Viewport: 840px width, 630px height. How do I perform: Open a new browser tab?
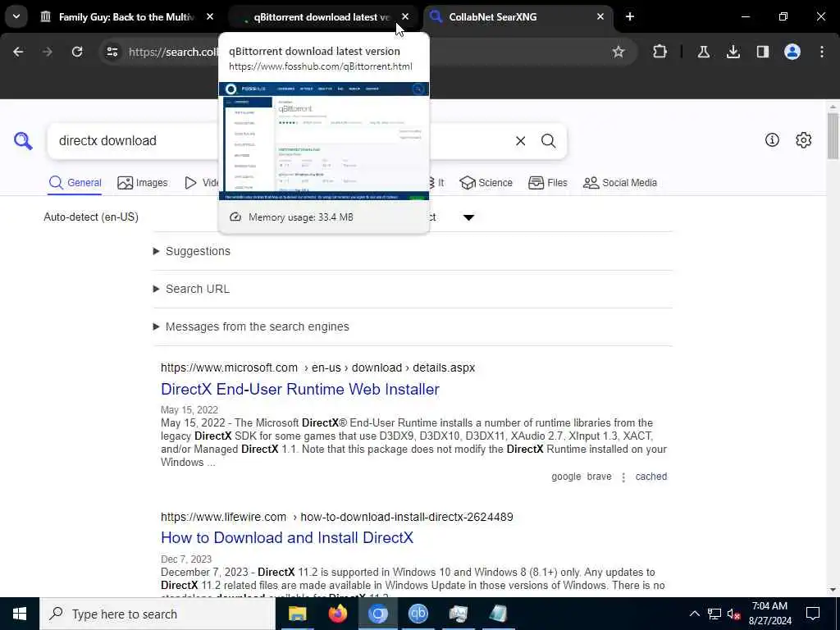point(630,17)
